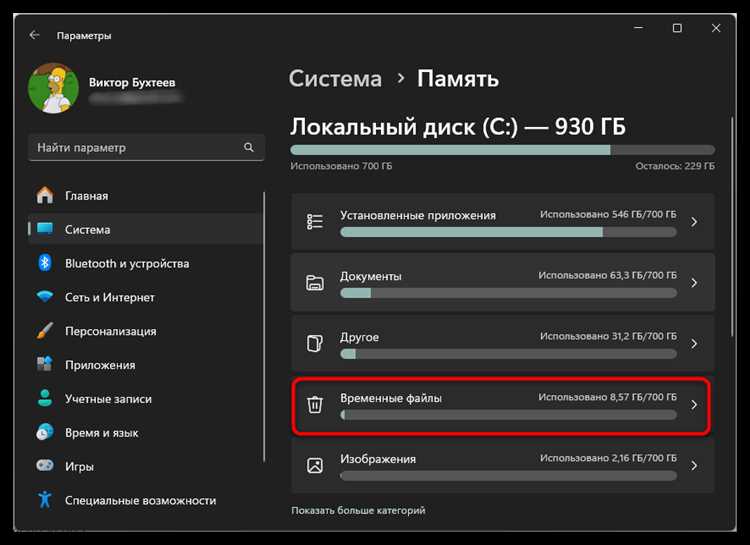Screen dimensions: 750x545
Task: Minimize the Параметры window
Action: 639,28
